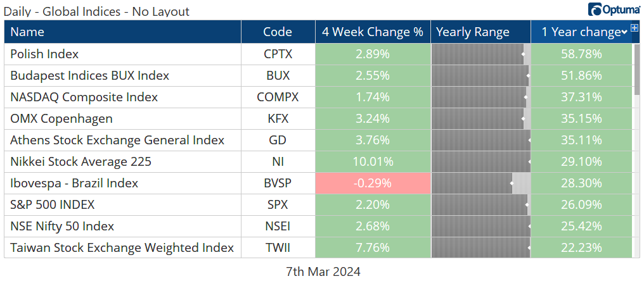Click the plus icon to add columns

(634, 28)
